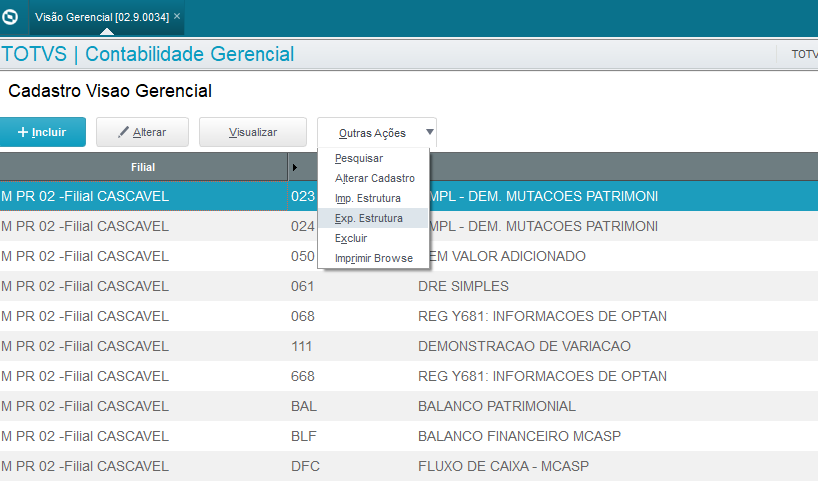Select the row with code 024

[x=409, y=226]
